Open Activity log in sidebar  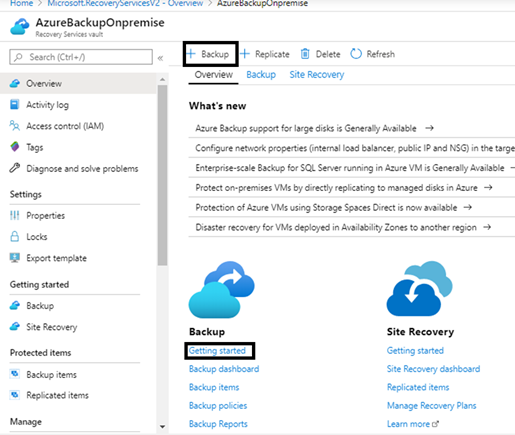(x=78, y=105)
